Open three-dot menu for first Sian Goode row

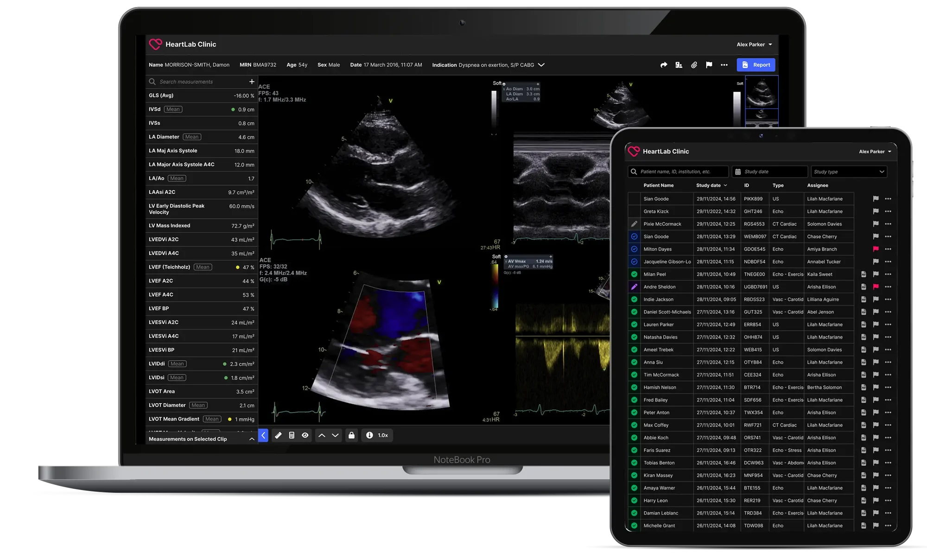(888, 199)
